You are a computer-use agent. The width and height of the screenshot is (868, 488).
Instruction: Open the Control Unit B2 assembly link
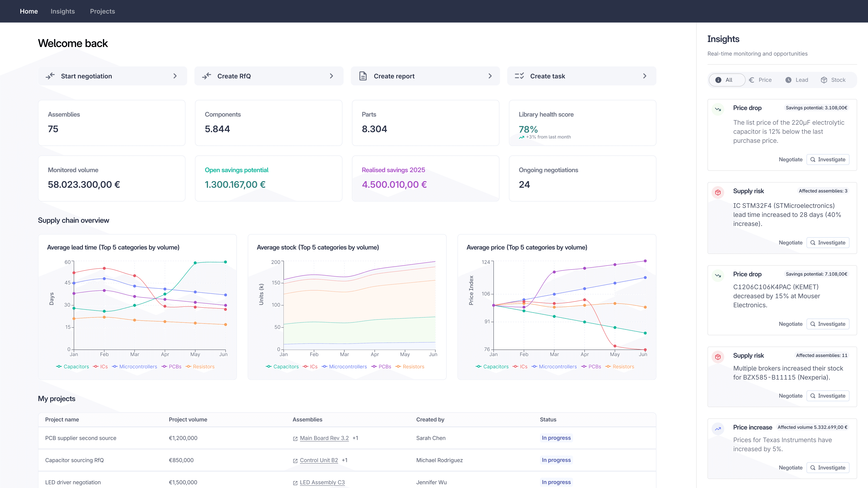pyautogui.click(x=318, y=460)
